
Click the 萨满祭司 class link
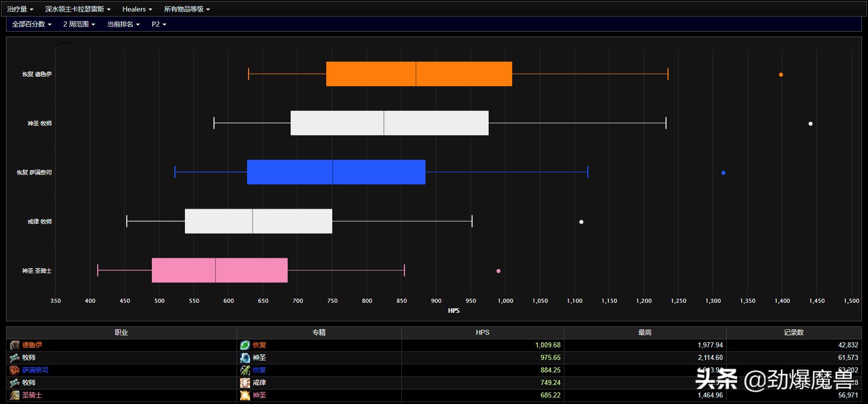35,370
